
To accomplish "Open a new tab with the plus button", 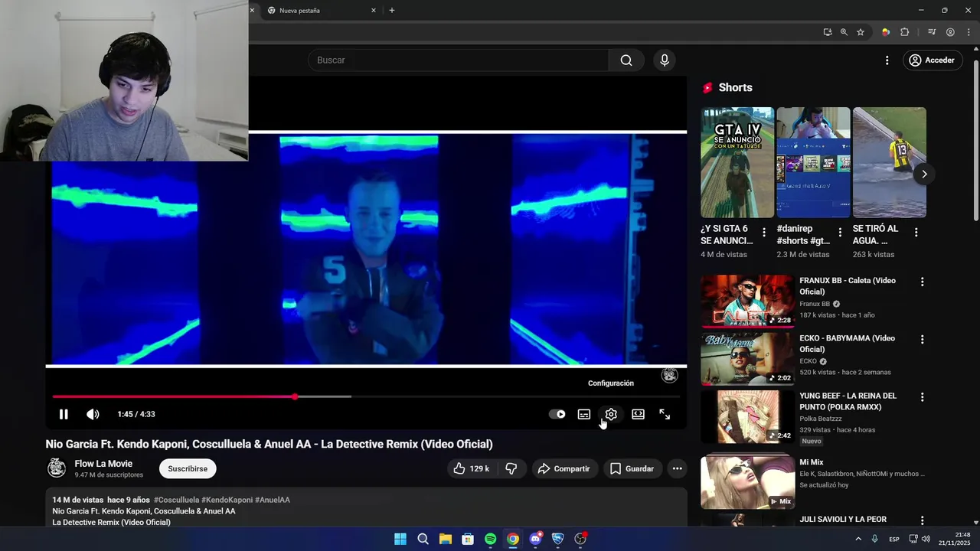I will (x=392, y=11).
